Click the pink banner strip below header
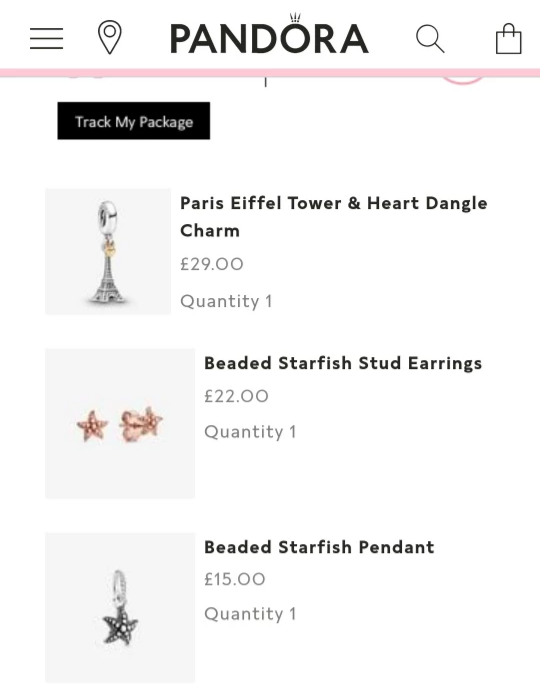The image size is (540, 688). pyautogui.click(x=270, y=73)
